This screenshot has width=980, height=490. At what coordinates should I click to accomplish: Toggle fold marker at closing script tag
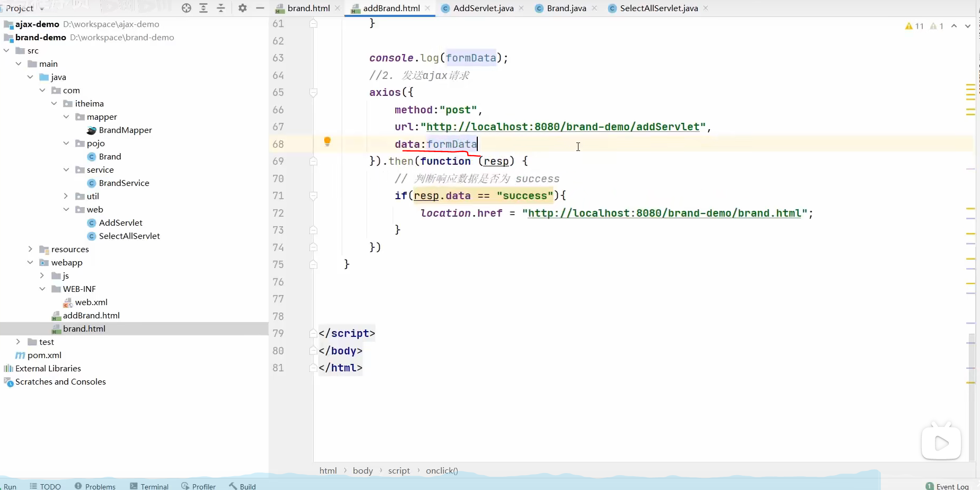(x=313, y=333)
